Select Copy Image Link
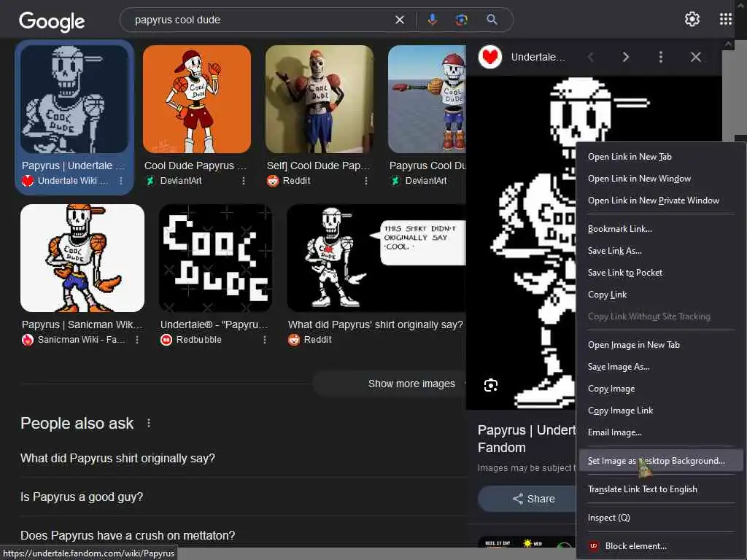 click(660, 411)
